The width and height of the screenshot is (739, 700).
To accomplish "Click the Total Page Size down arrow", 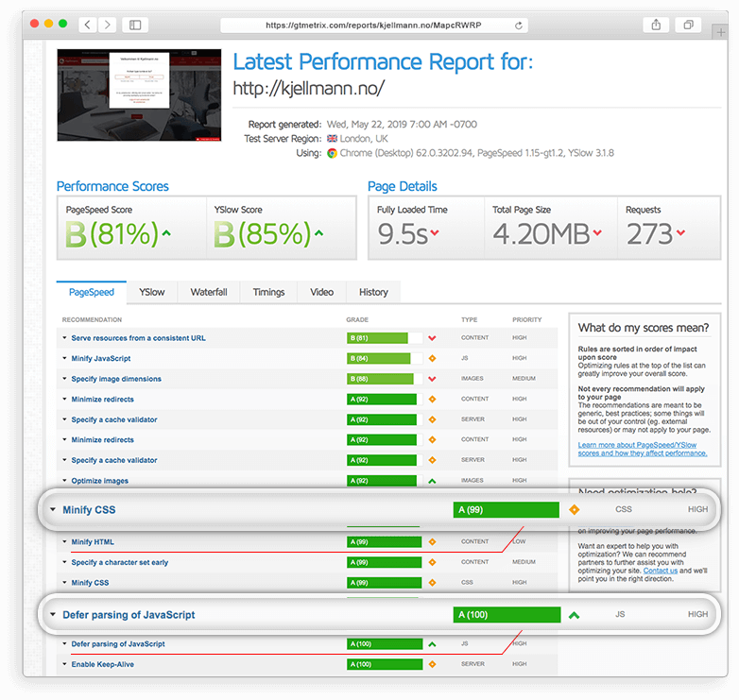I will click(597, 232).
